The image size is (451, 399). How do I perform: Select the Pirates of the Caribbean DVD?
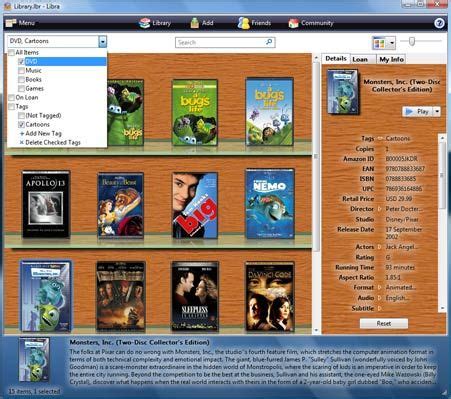pyautogui.click(x=121, y=296)
